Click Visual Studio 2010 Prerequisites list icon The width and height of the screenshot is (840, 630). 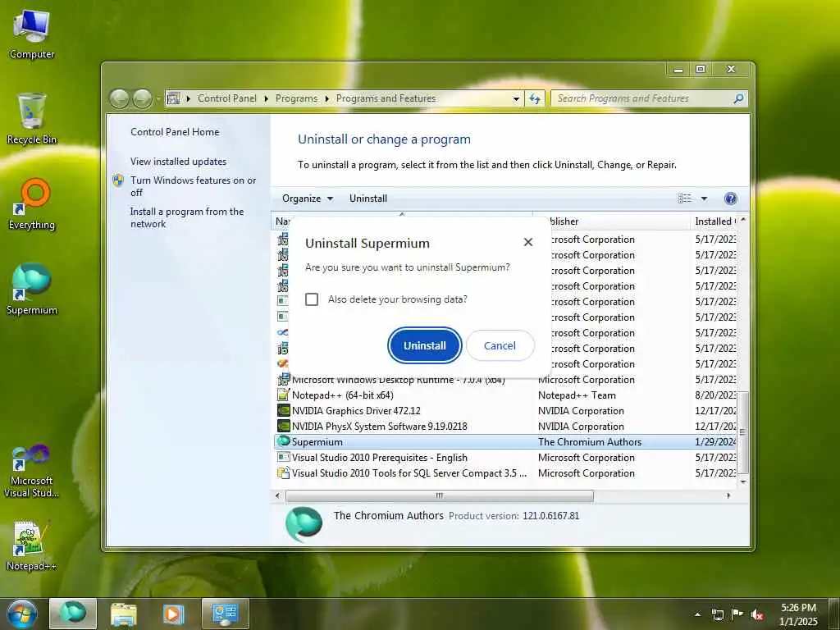(283, 457)
